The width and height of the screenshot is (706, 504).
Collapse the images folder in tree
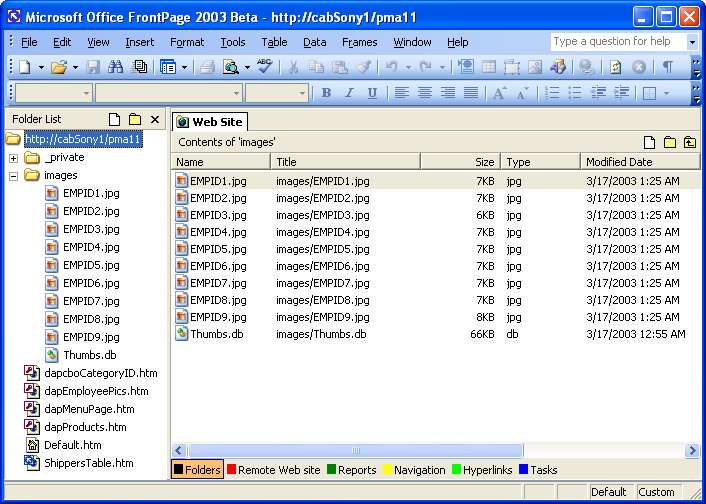tap(13, 176)
